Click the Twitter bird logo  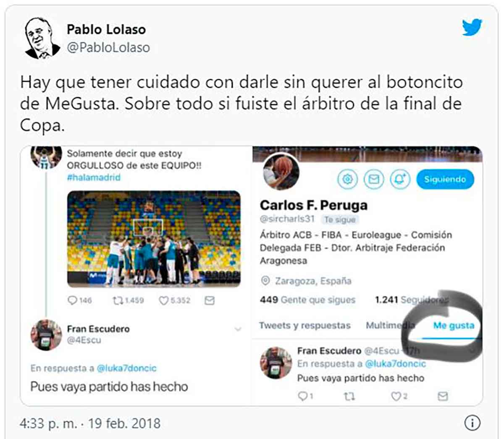tap(472, 28)
